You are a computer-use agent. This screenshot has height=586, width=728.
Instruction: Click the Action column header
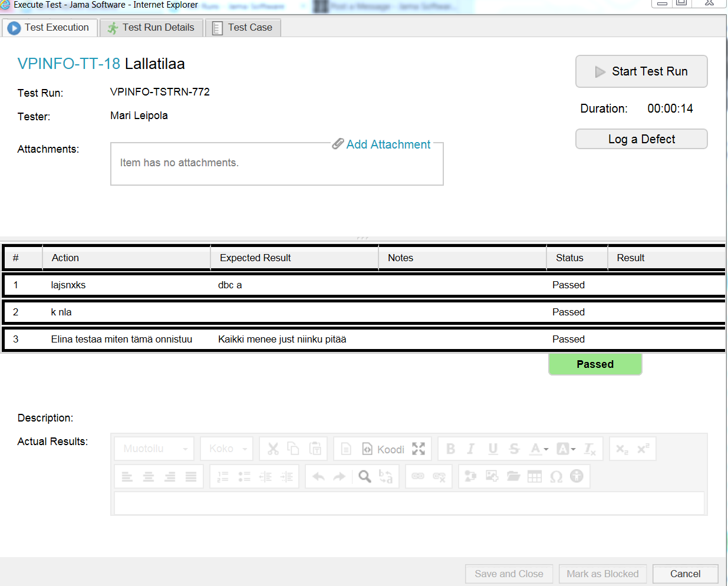126,258
